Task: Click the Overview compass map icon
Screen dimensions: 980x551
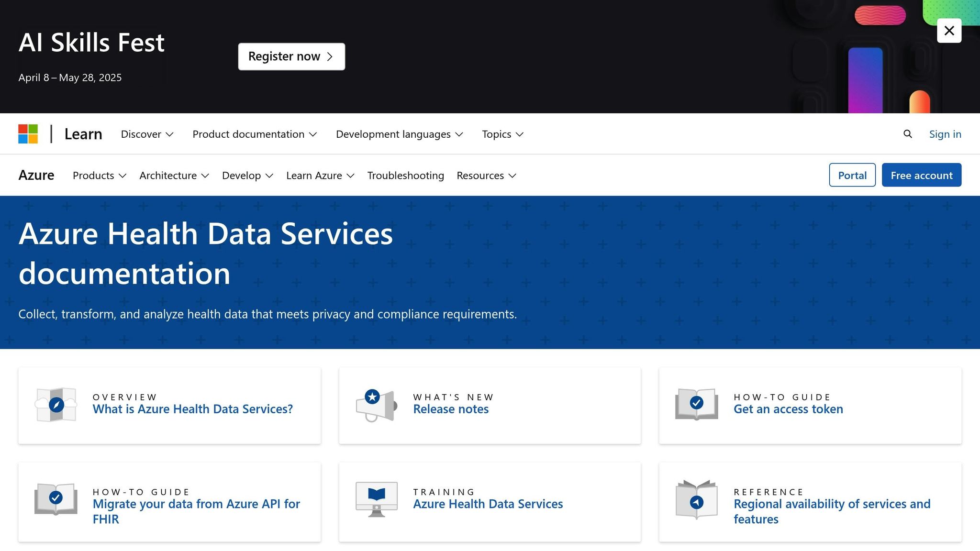Action: click(56, 405)
